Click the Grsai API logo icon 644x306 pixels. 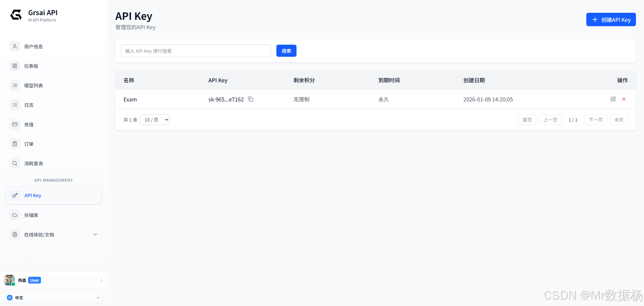16,15
